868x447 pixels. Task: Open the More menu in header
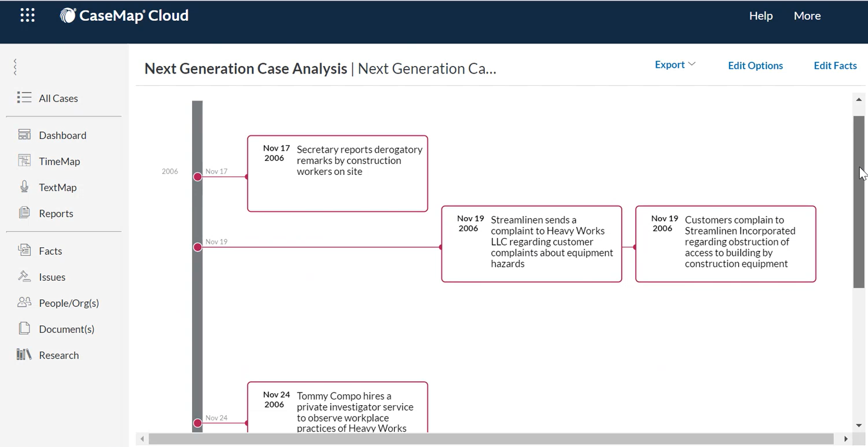tap(807, 16)
